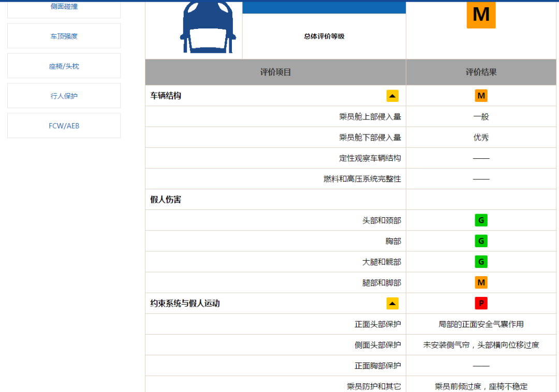Click the orange M badge beside 车辆结构

coord(481,96)
